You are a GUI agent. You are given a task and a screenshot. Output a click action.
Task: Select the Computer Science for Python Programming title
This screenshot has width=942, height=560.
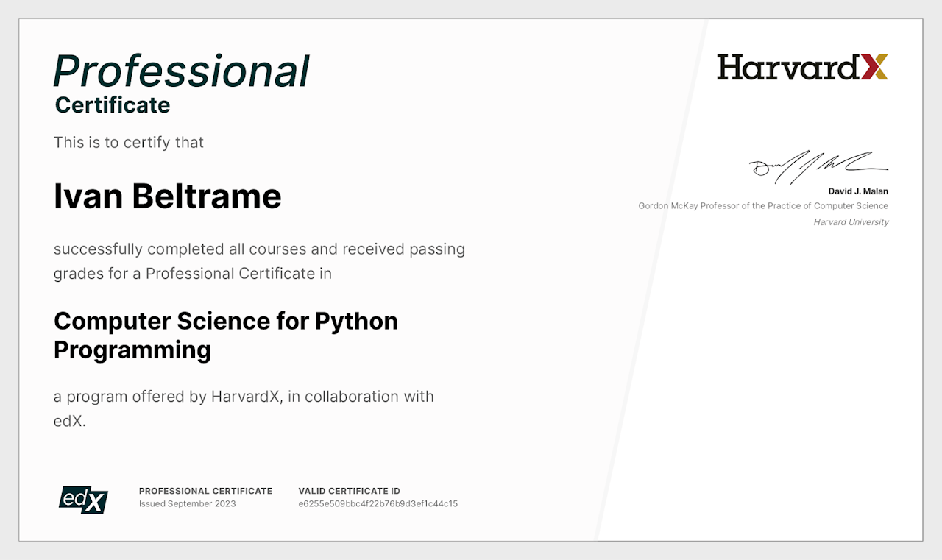(x=225, y=335)
